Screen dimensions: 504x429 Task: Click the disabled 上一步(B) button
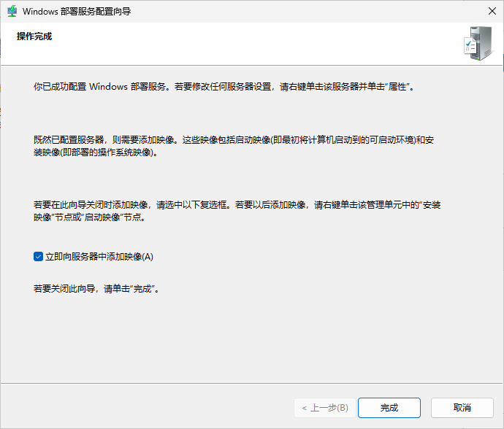(x=325, y=408)
